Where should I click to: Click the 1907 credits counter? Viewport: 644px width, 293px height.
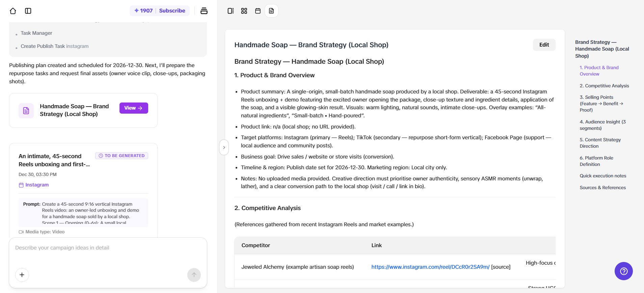(x=143, y=10)
